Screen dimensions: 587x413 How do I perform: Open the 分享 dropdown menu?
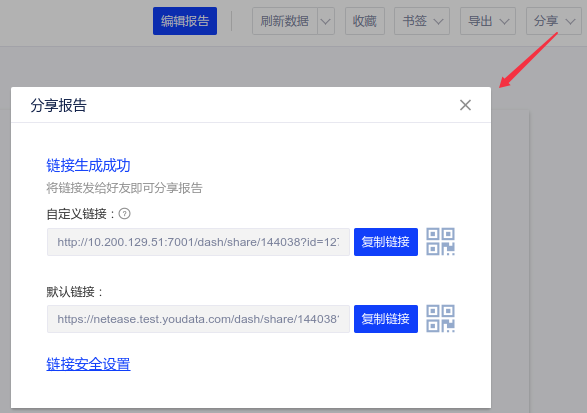(x=554, y=21)
